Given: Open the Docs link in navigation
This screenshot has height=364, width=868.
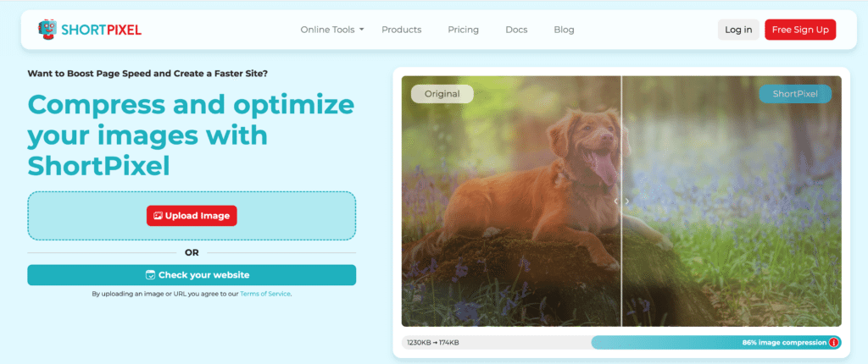Looking at the screenshot, I should coord(516,30).
